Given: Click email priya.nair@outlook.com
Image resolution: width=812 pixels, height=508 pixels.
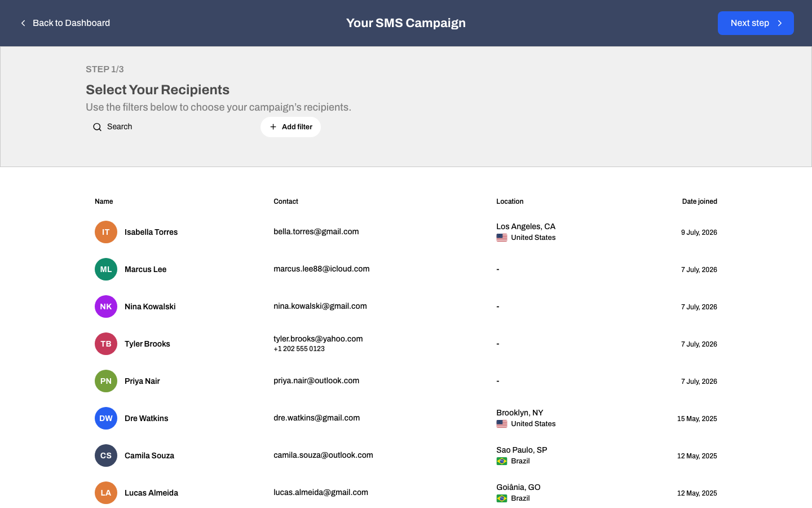Looking at the screenshot, I should (x=316, y=380).
